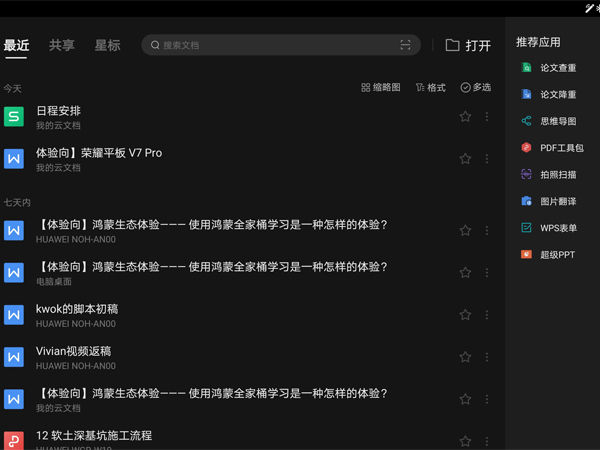Open 鸿蒙生态体验 document in 我的云文档
Image resolution: width=600 pixels, height=450 pixels.
click(x=245, y=399)
